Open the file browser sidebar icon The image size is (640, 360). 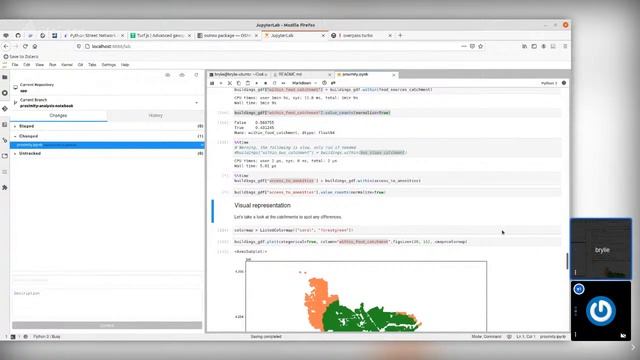coord(5,77)
